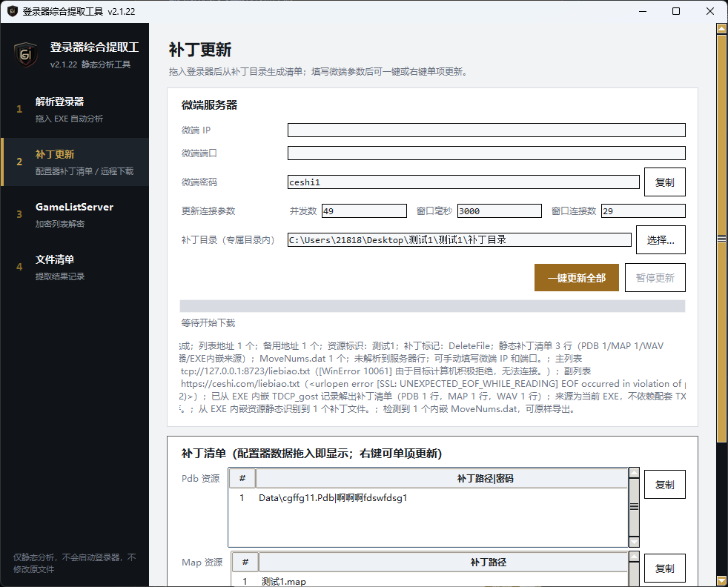Edit the 窗口毫秒 value 3000
728x587 pixels.
coord(499,210)
